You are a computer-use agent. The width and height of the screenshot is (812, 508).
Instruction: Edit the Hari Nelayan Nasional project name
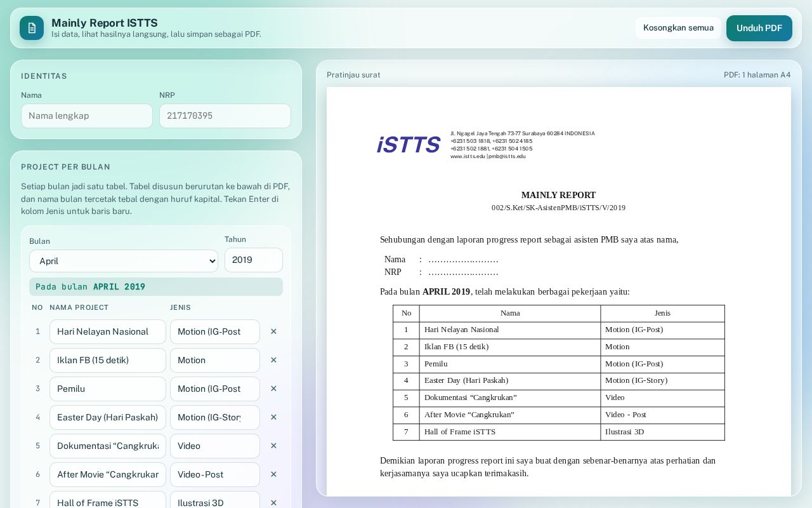pyautogui.click(x=108, y=331)
